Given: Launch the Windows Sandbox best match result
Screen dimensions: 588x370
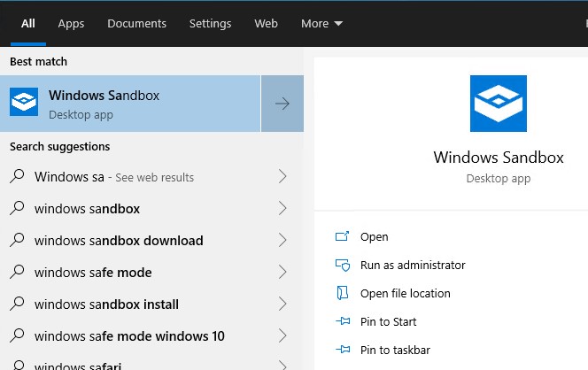Looking at the screenshot, I should 130,104.
